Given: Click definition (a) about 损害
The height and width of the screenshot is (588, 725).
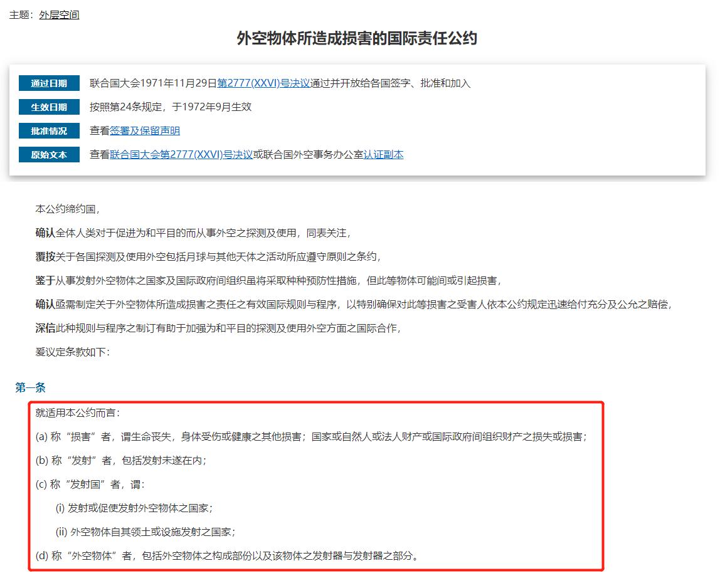Looking at the screenshot, I should coord(311,438).
